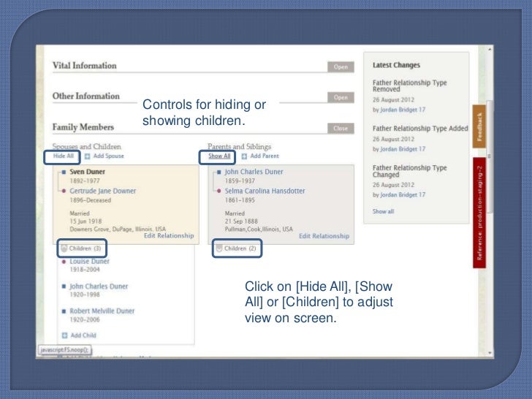Expand the Children (2) list
Viewport: 532px width, 399px height.
click(237, 248)
